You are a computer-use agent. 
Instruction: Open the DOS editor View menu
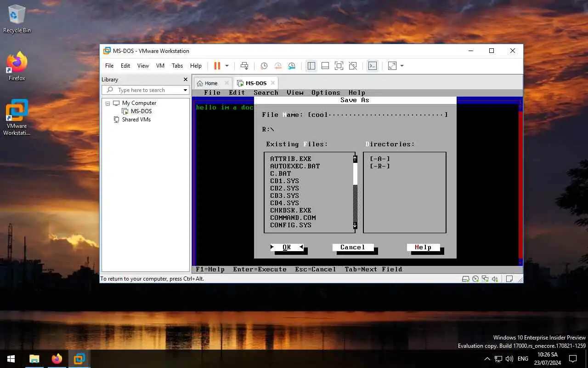pos(295,92)
